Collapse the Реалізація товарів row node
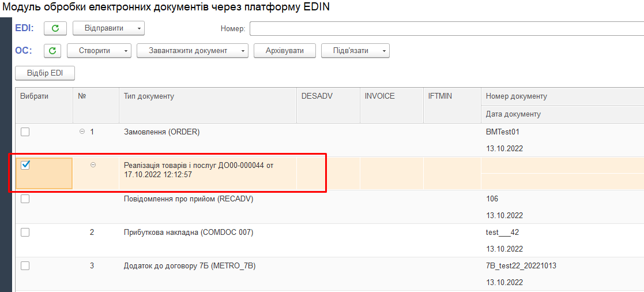Viewport: 644px width, 292px height. (x=93, y=165)
